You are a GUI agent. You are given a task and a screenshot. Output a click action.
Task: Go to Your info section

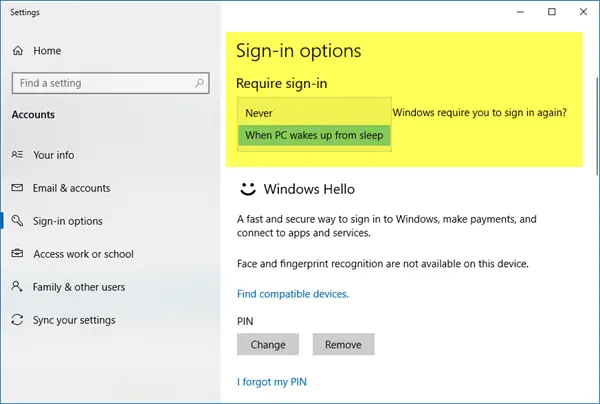tap(54, 155)
